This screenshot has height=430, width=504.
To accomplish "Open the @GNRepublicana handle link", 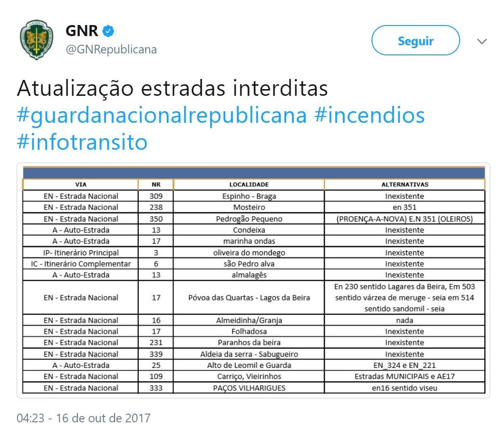I will pos(111,50).
